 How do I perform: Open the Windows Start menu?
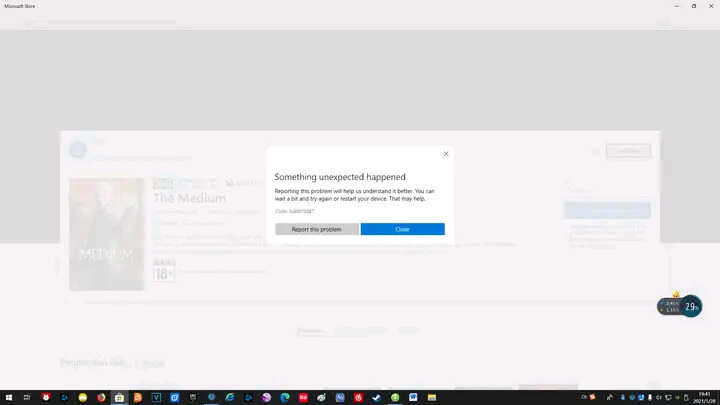[x=9, y=397]
